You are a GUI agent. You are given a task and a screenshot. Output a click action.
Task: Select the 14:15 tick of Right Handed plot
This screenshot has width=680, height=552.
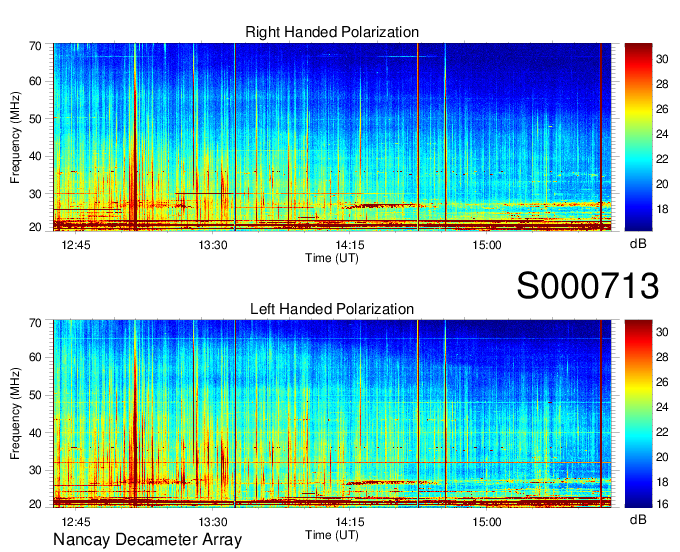(350, 245)
